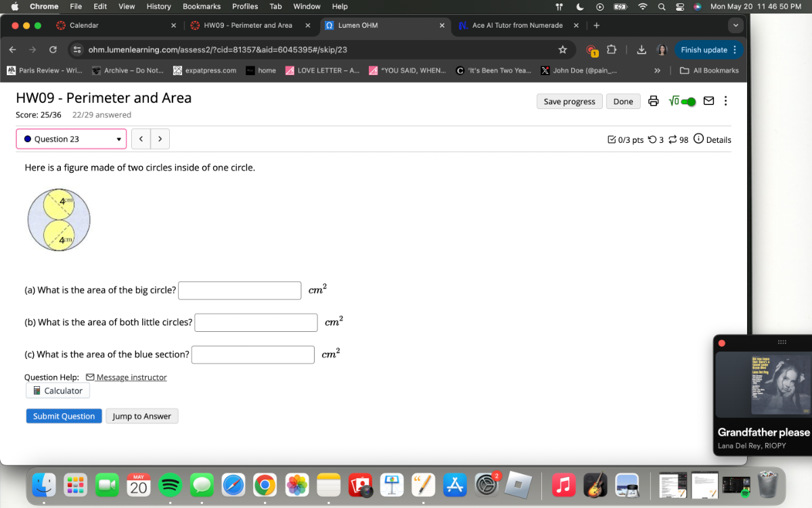Switch to the Calendar tab

pyautogui.click(x=116, y=25)
